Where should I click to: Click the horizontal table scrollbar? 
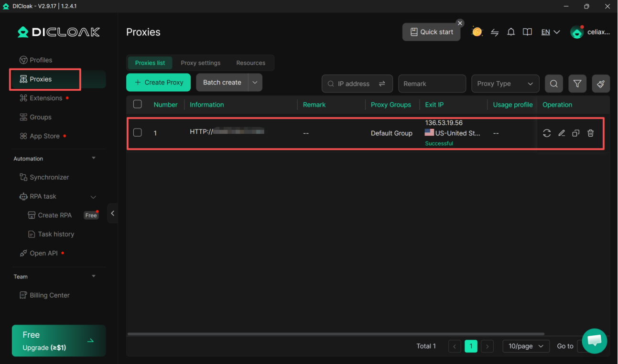336,334
